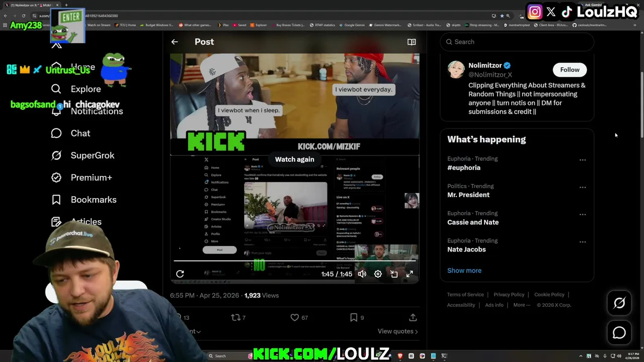Open the Plex bookmark

point(223,25)
